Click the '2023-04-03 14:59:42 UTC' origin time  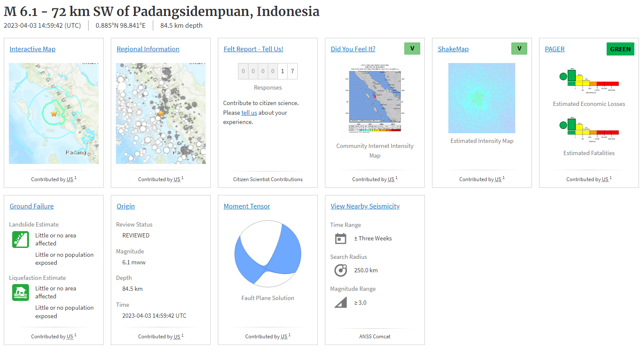tap(154, 316)
